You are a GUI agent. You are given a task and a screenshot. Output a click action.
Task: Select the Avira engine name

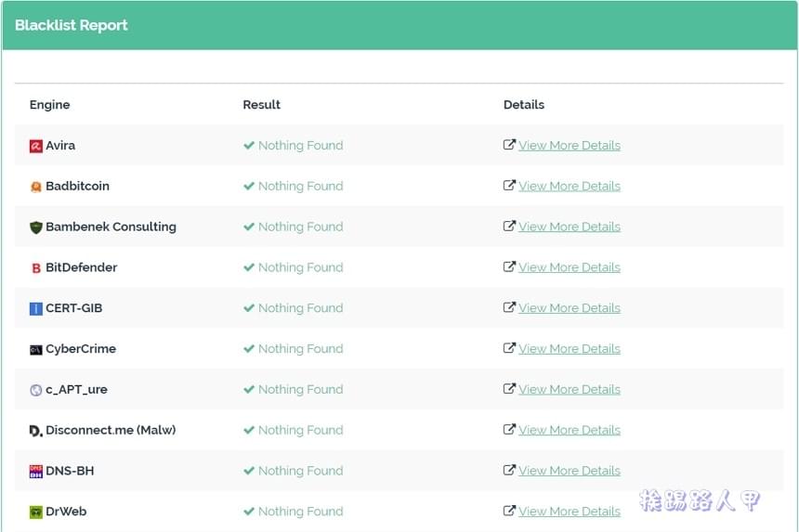point(60,146)
